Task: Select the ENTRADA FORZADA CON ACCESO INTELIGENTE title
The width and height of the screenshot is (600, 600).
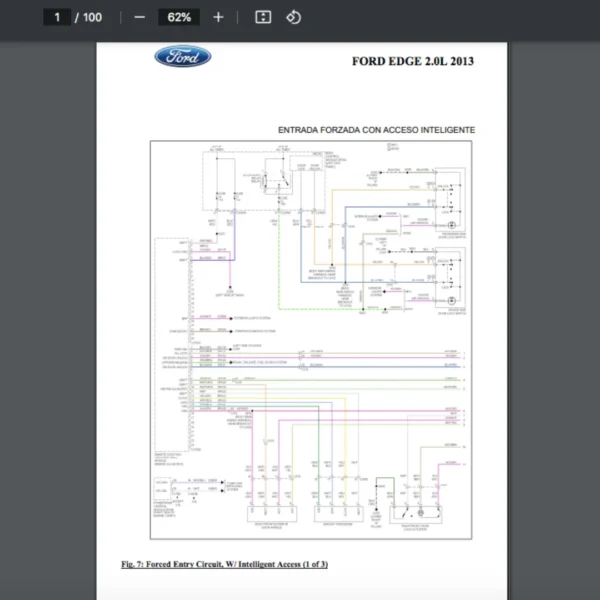Action: pos(375,130)
